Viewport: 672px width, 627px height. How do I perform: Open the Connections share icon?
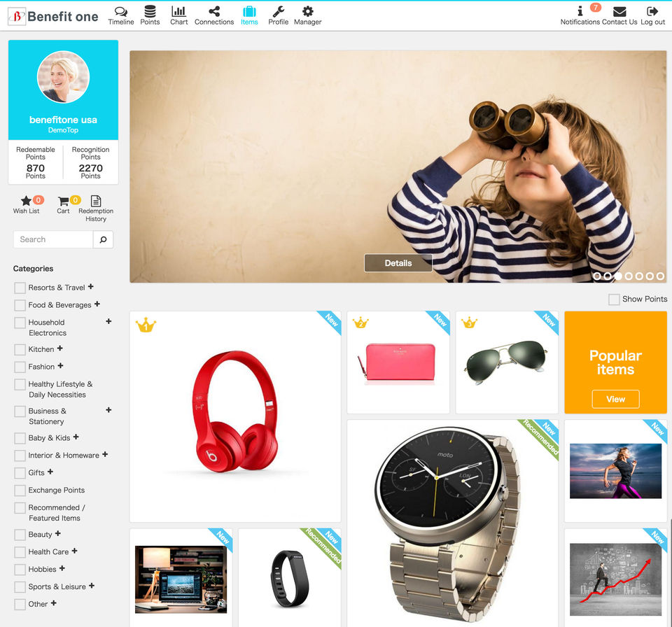coord(214,11)
